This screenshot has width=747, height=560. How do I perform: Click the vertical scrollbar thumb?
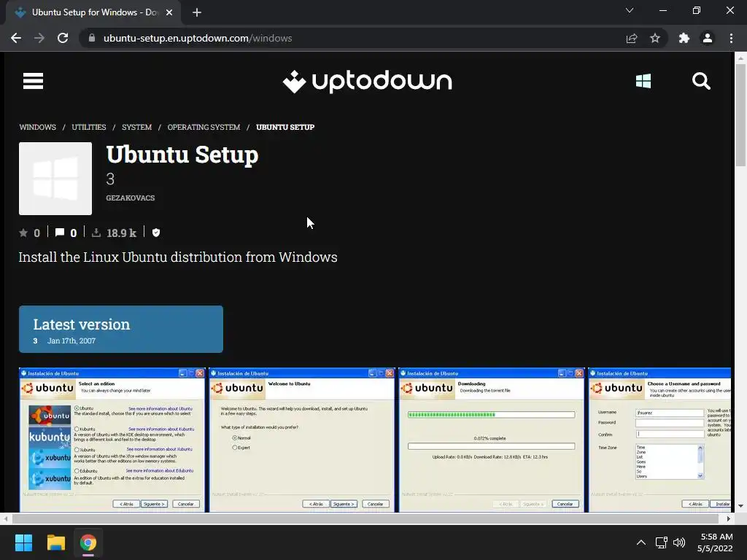click(740, 114)
